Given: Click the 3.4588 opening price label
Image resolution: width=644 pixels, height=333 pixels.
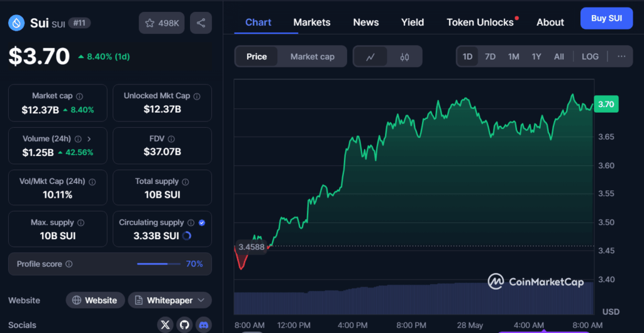Looking at the screenshot, I should pos(250,247).
